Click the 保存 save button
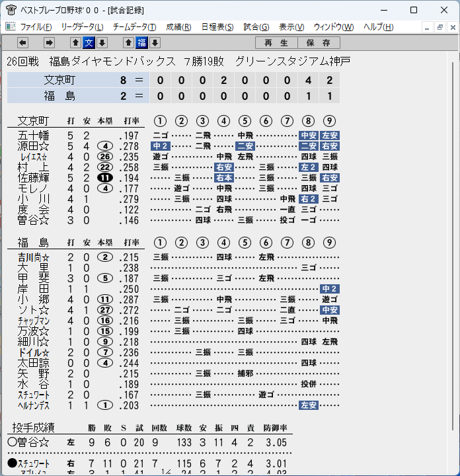The width and height of the screenshot is (460, 476). 319,43
